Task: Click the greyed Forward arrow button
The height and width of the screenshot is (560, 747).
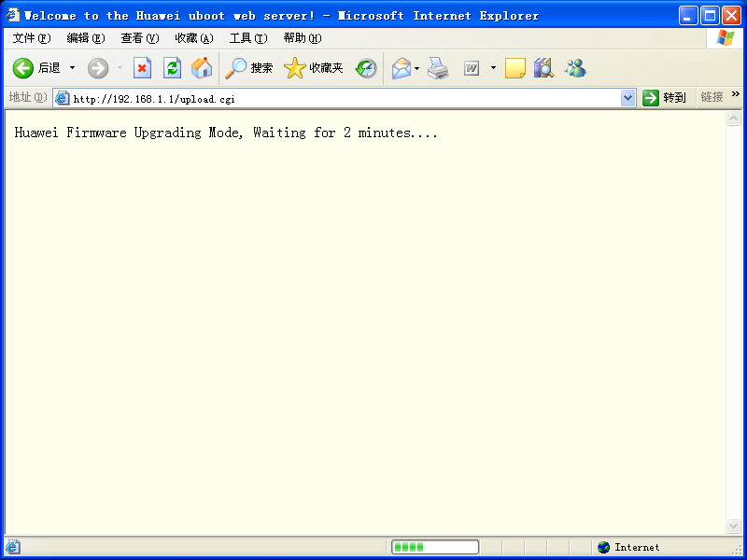Action: coord(98,68)
